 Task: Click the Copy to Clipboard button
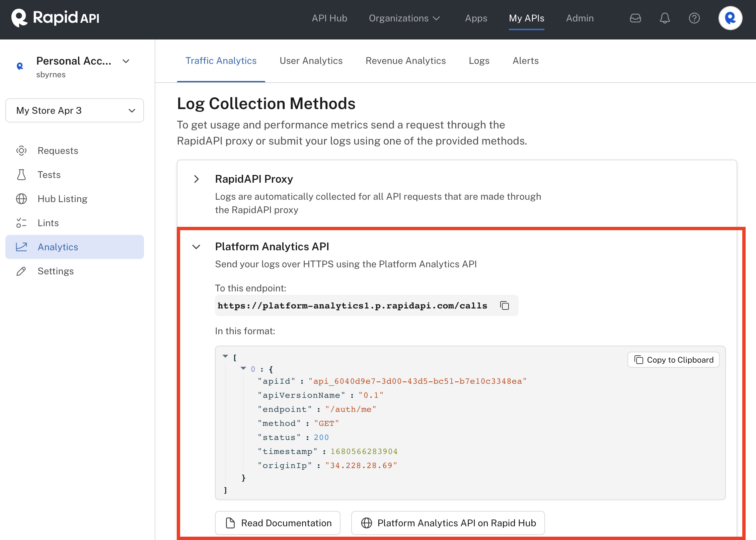(x=674, y=360)
